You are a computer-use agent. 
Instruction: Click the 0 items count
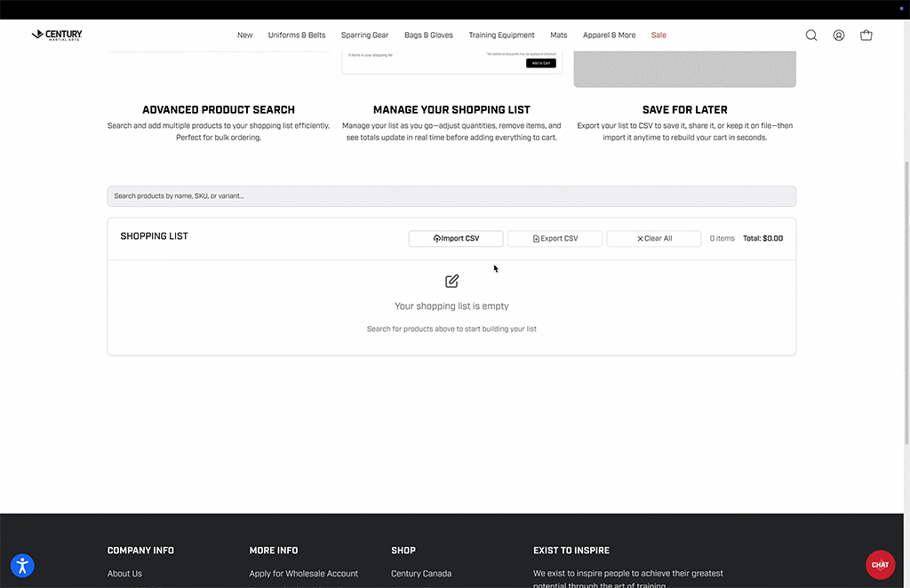722,238
